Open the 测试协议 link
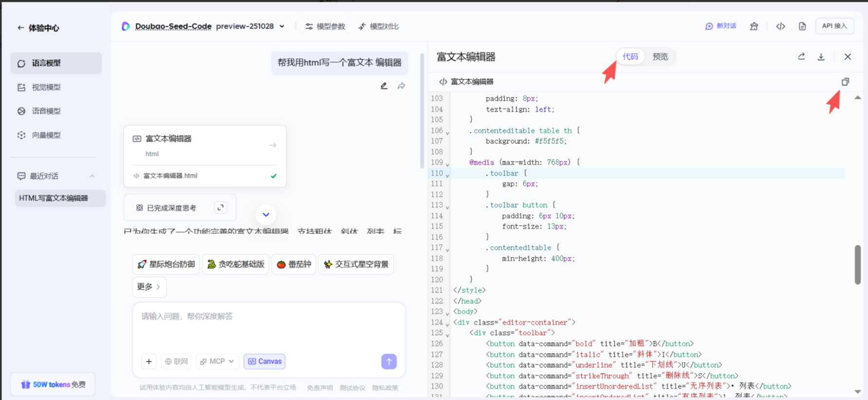This screenshot has height=400, width=868. [352, 388]
